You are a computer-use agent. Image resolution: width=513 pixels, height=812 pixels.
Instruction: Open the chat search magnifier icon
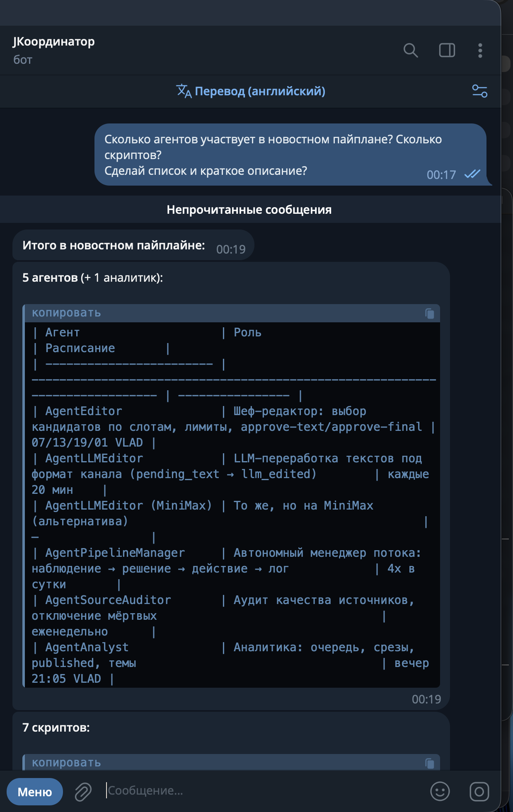tap(411, 51)
